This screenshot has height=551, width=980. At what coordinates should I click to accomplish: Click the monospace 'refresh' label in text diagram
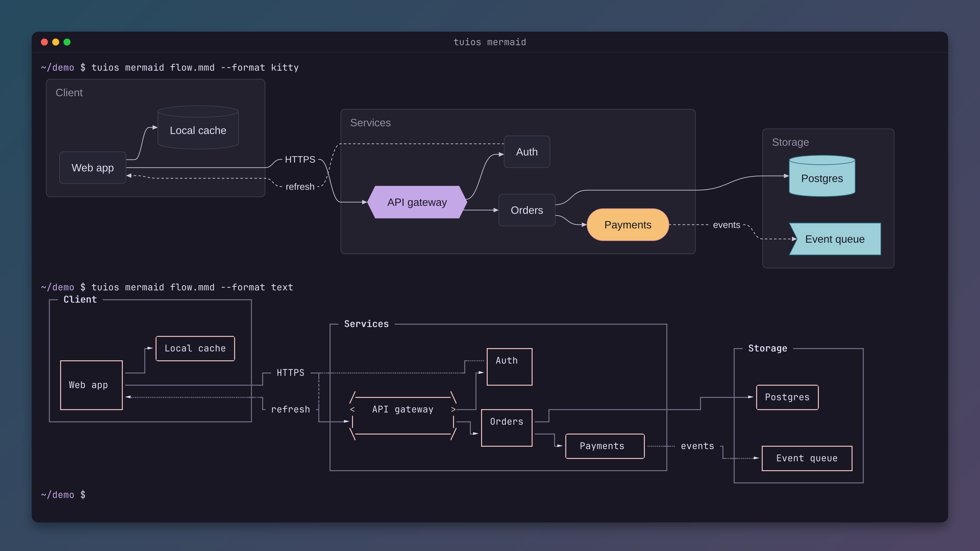point(290,409)
